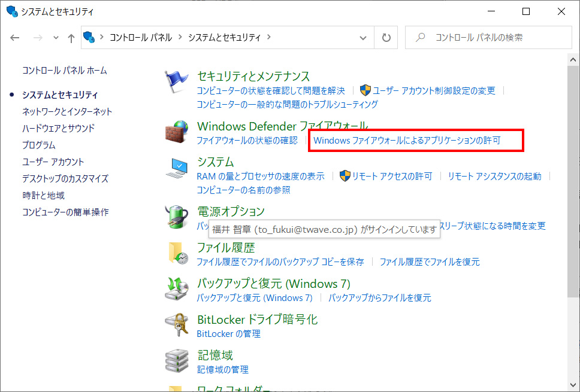Click the back arrow navigation button
580x392 pixels.
[15, 37]
